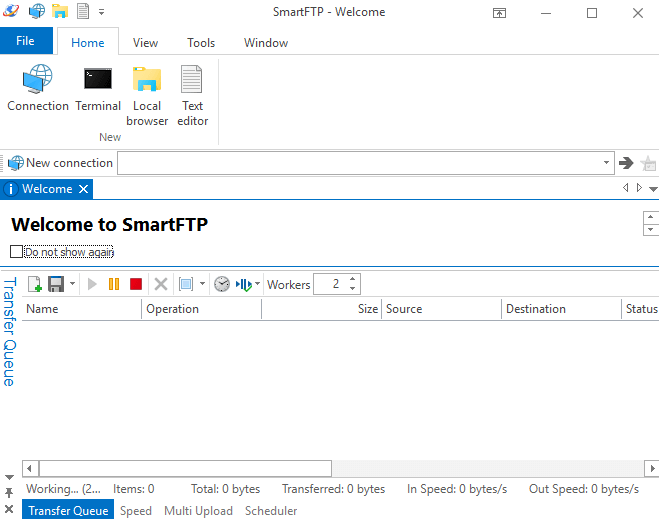
Task: Open the Window ribbon tab
Action: click(x=266, y=42)
